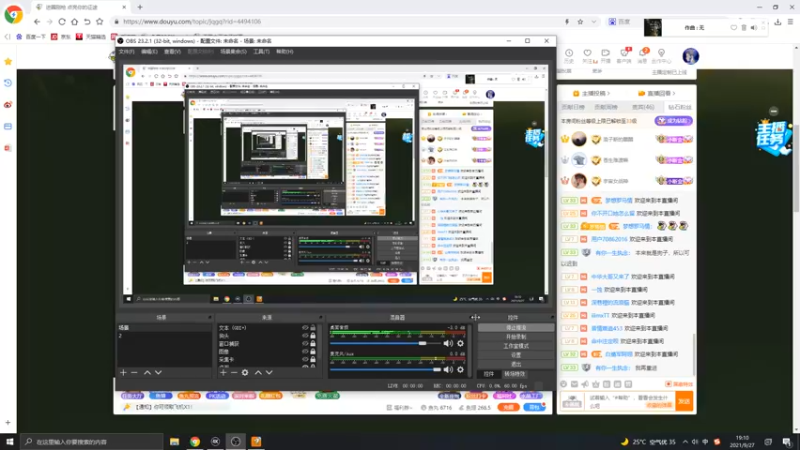The height and width of the screenshot is (450, 800).
Task: Switch to OBS 转场特效 tab
Action: click(x=514, y=374)
